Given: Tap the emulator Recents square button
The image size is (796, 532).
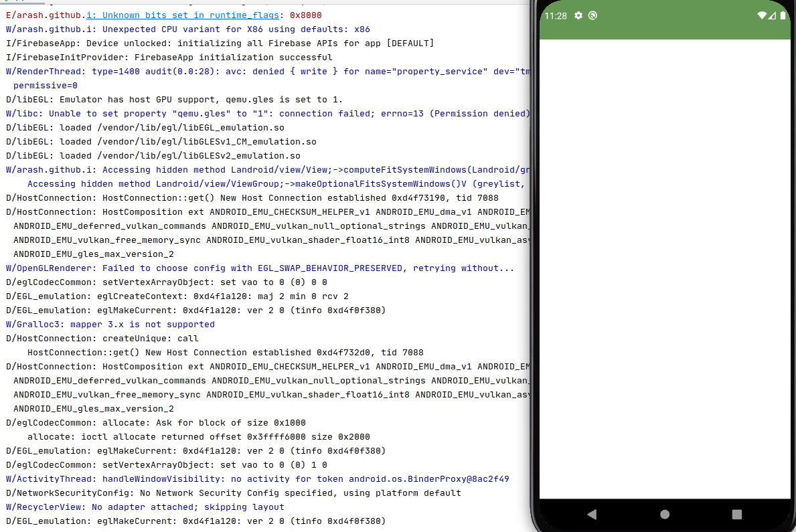Looking at the screenshot, I should click(737, 514).
